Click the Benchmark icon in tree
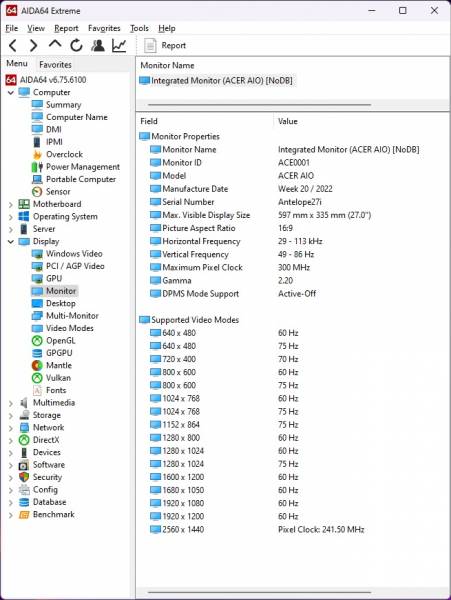Image resolution: width=451 pixels, height=600 pixels. (24, 515)
